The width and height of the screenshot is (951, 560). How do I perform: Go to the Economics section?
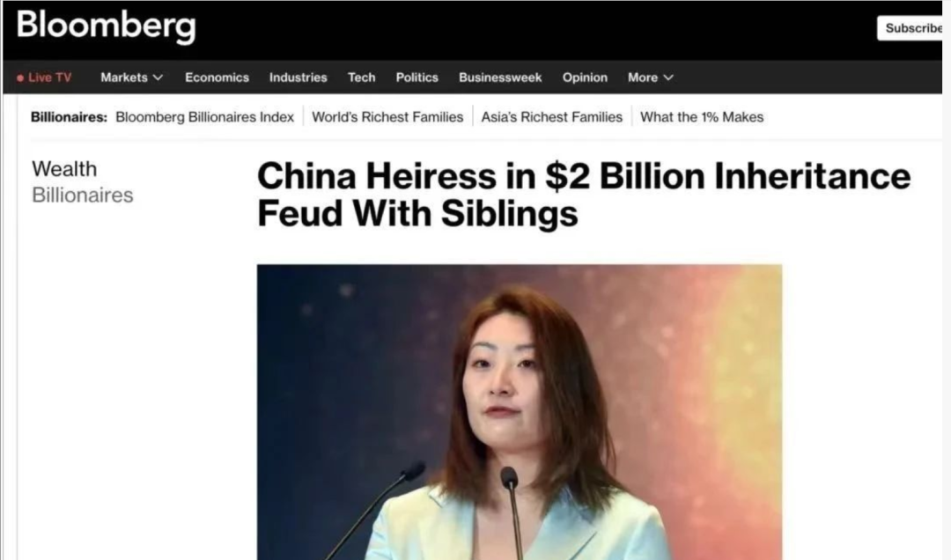coord(217,77)
